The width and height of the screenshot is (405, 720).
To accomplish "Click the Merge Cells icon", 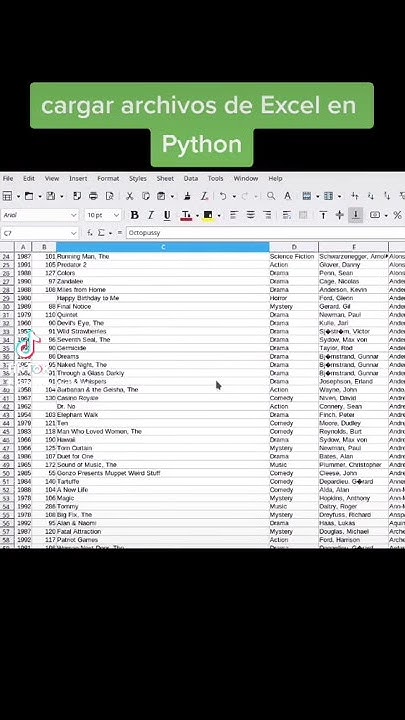I will tap(303, 215).
